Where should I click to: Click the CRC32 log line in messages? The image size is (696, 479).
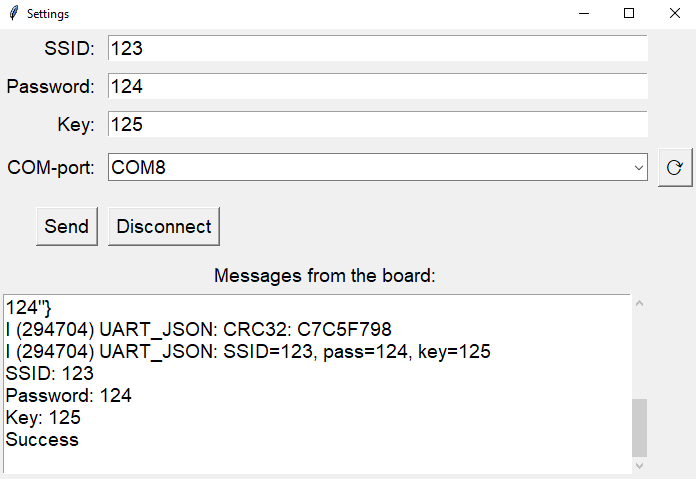198,329
